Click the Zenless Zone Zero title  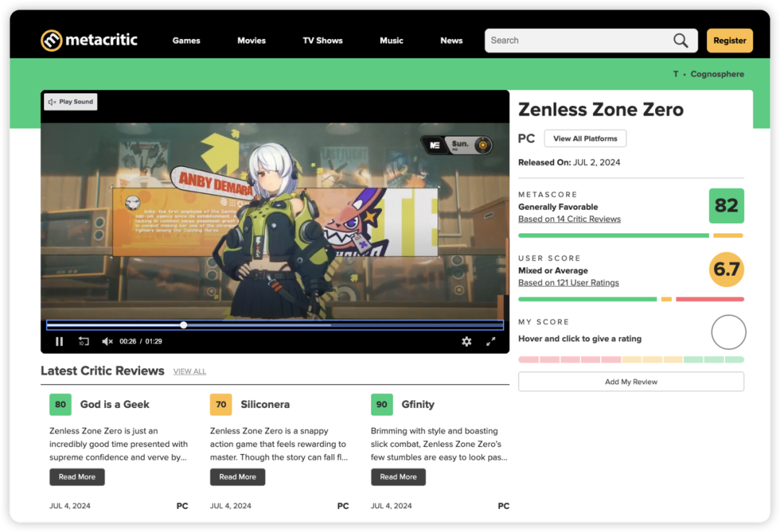point(601,110)
